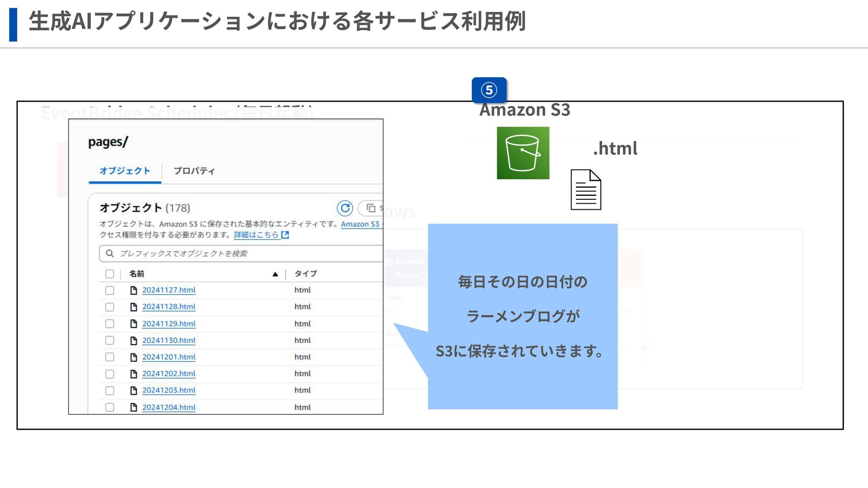Click external link icon after 詳細はこちら
The width and height of the screenshot is (868, 488).
(x=285, y=235)
